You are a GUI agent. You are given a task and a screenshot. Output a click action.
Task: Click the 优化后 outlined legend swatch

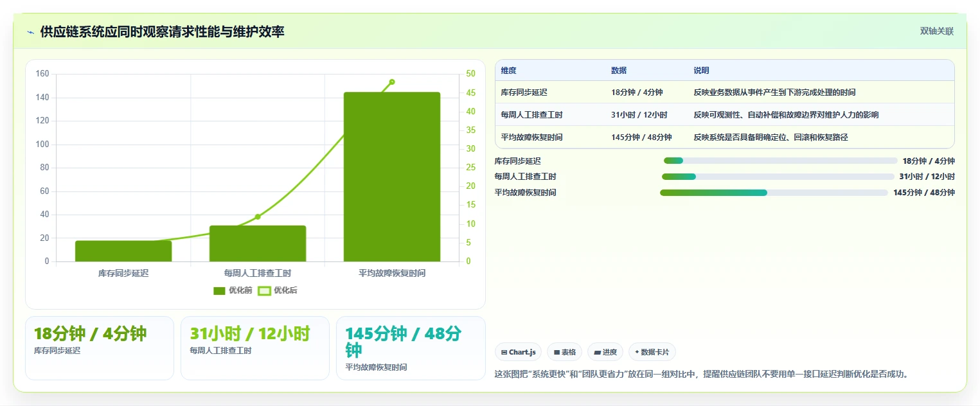(264, 291)
